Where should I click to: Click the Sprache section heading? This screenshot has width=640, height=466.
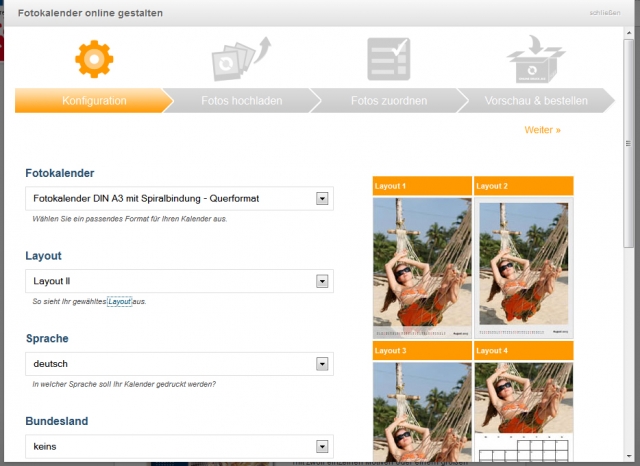coord(47,338)
